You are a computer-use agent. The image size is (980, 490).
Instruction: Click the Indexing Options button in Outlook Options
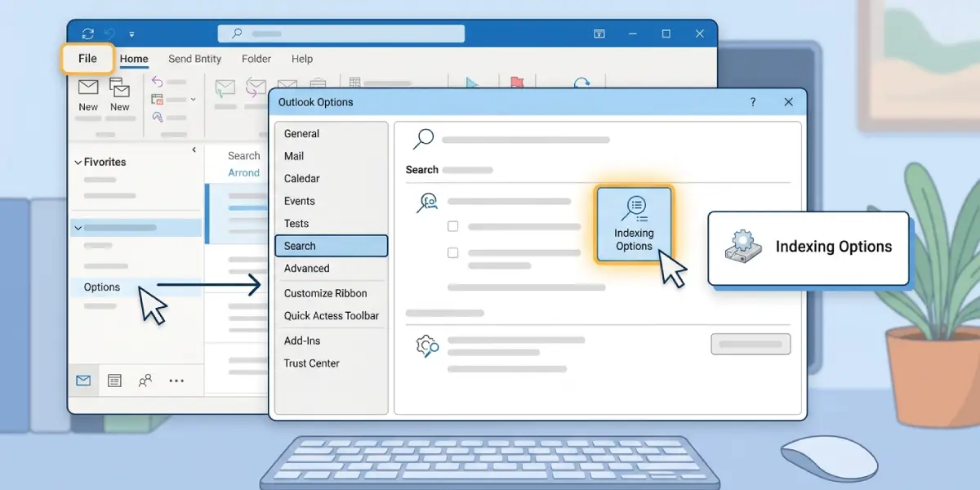click(x=634, y=225)
